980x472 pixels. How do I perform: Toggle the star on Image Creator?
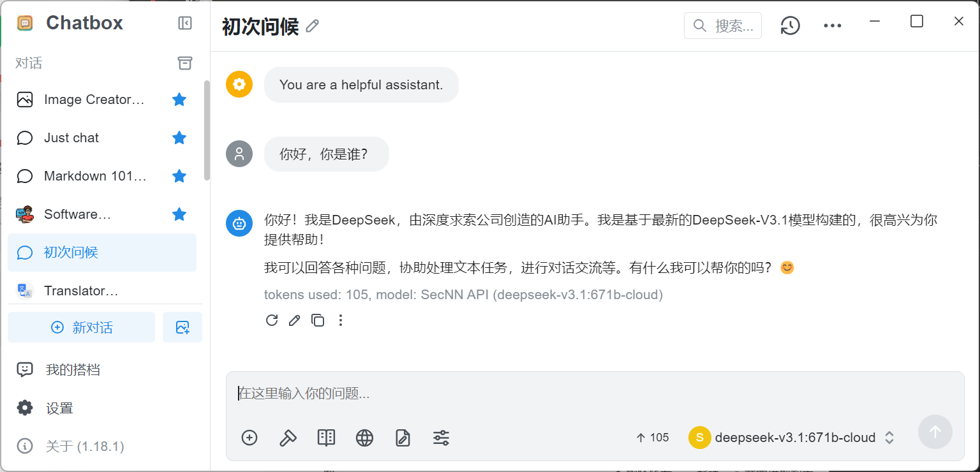pos(179,100)
